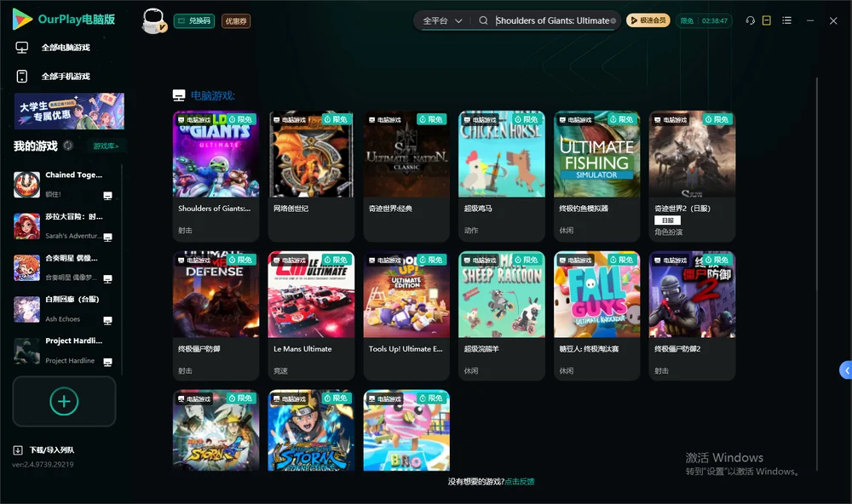The image size is (852, 504).
Task: Open 奇迹世界2 (日服) game card
Action: pos(692,176)
